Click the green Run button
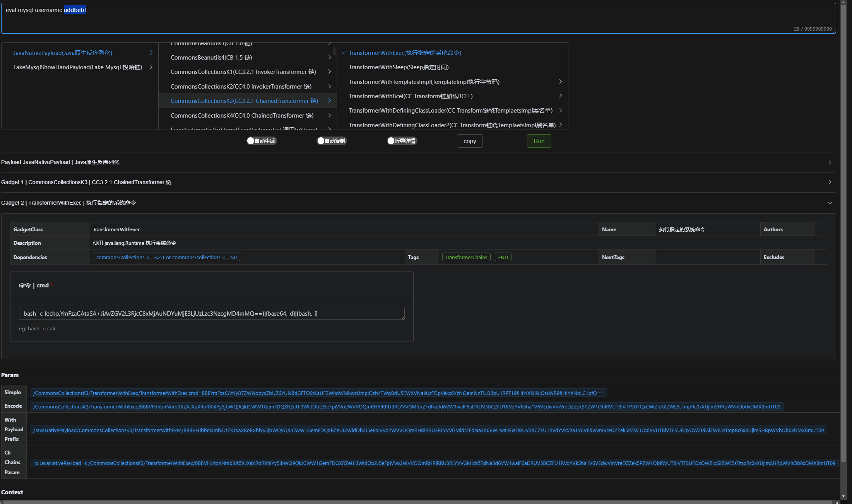The width and height of the screenshot is (852, 504). click(539, 141)
